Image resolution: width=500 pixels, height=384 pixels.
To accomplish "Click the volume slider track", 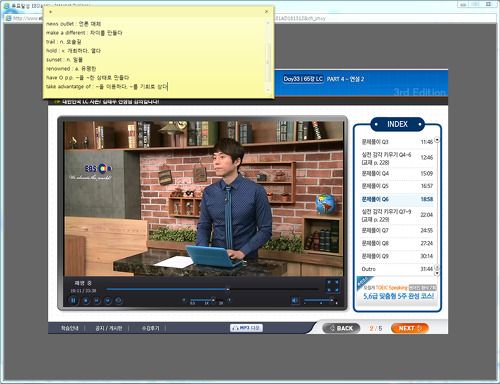I will pos(319,300).
